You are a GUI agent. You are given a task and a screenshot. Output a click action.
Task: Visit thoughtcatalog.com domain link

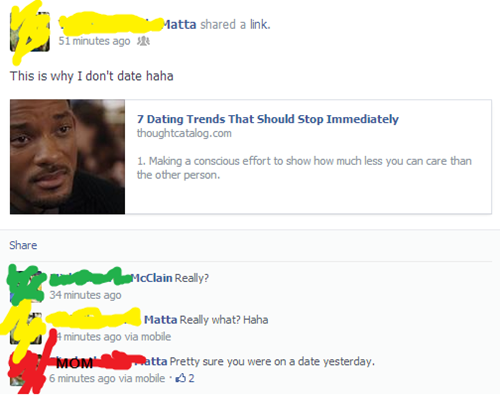(x=184, y=133)
